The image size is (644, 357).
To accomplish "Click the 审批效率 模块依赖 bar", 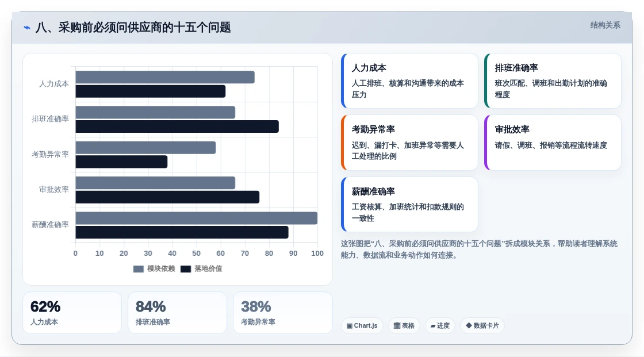I will click(x=155, y=183).
